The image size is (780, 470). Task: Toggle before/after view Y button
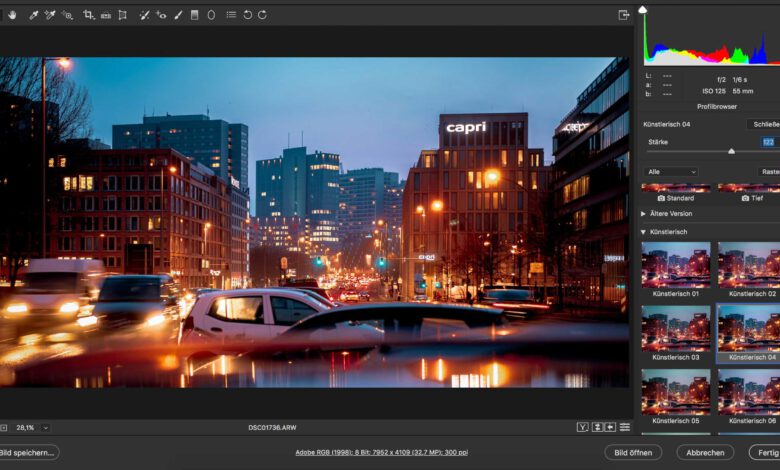(583, 427)
